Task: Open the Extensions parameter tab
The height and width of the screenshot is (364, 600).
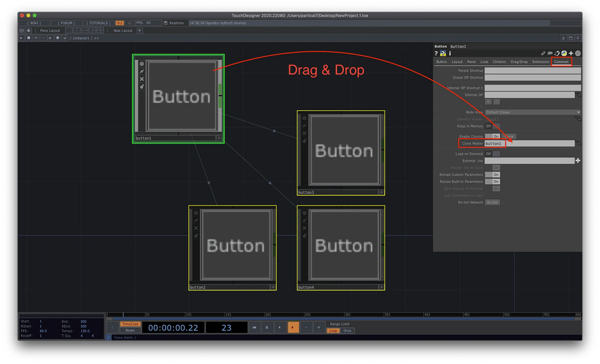Action: click(x=541, y=62)
